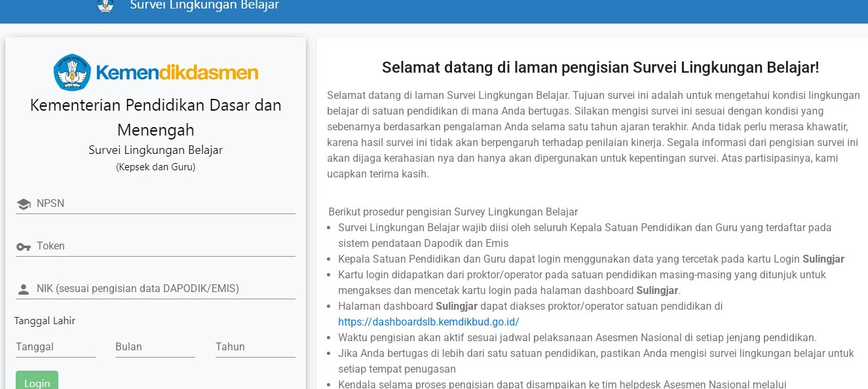Select the Tanggal birth date field
Viewport: 868px width, 389px height.
click(56, 347)
